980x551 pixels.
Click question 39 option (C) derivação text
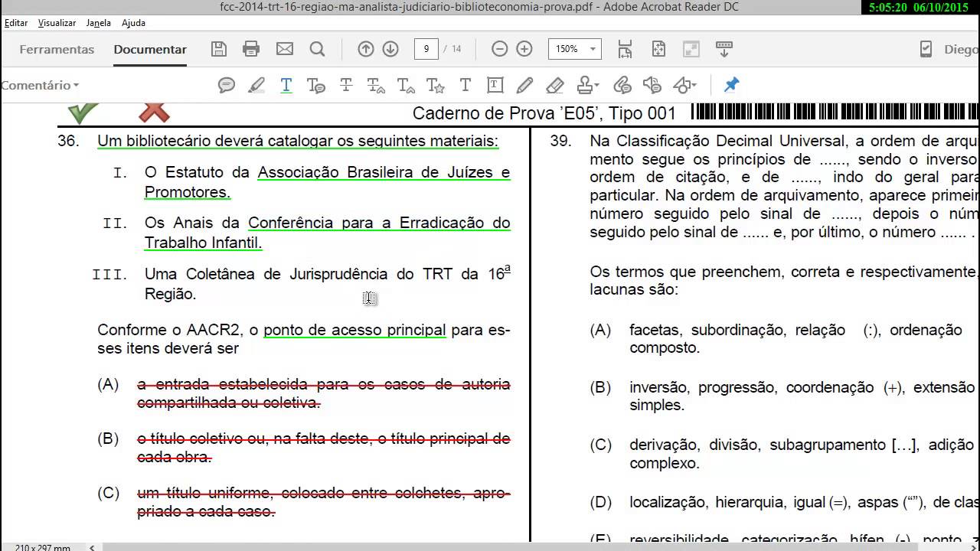tap(802, 454)
